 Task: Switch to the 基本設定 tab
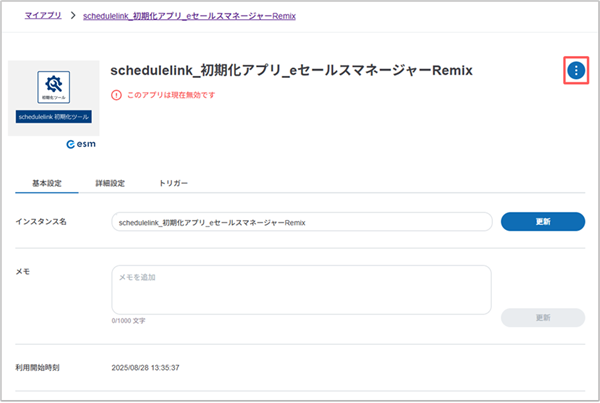pos(47,184)
